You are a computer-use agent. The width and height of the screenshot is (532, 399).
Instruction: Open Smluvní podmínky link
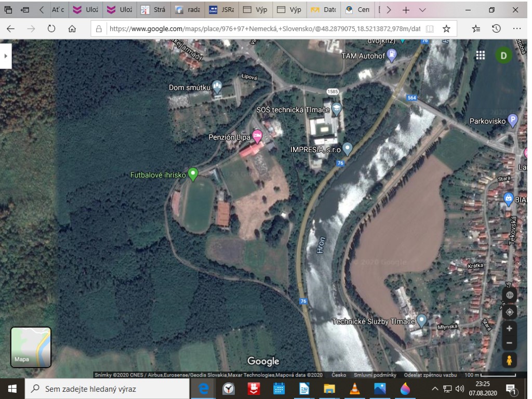[375, 375]
